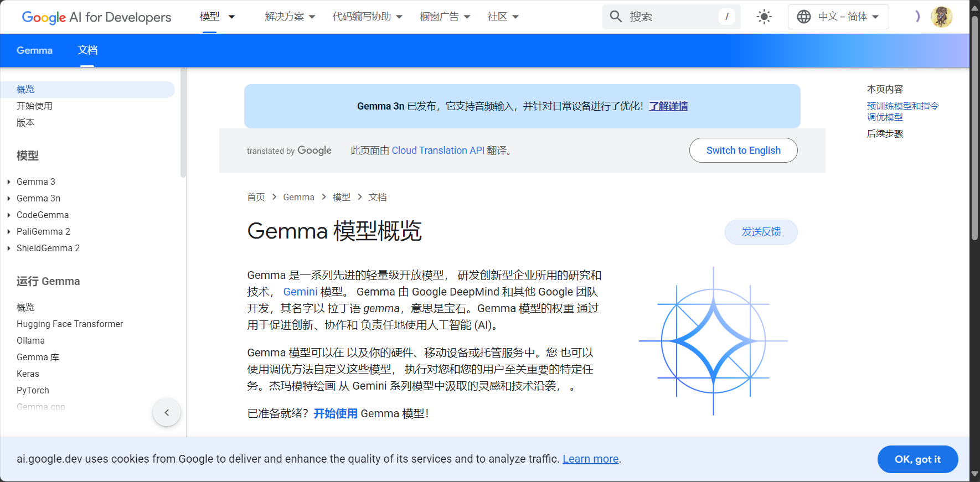Screen dimensions: 980x482
Task: Open the 解决方案 dropdown menu
Action: [290, 17]
